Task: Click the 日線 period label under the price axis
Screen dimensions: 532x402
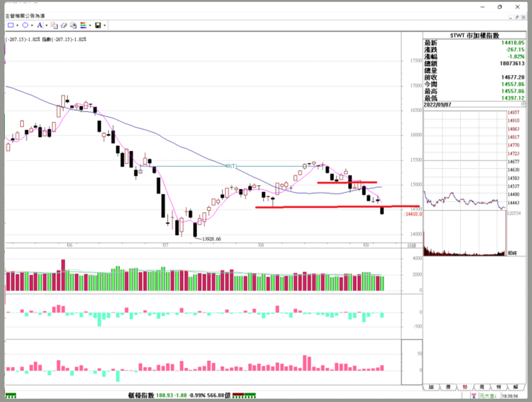Action: (x=411, y=246)
